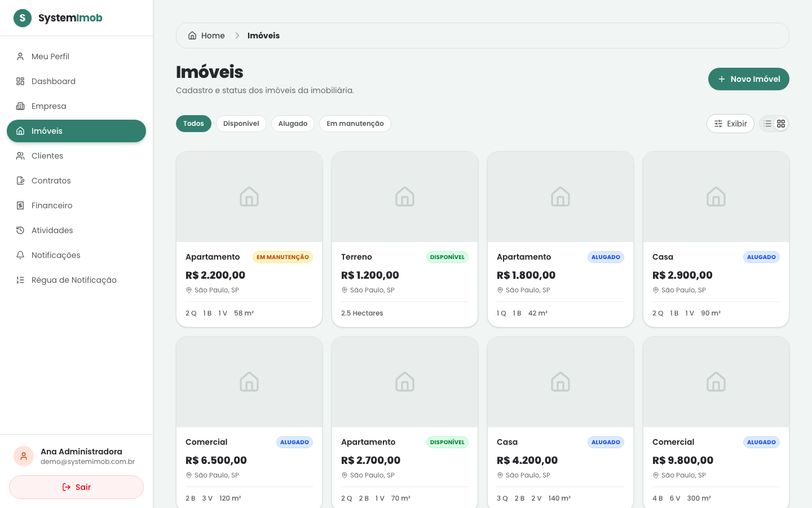Click the R$ 9.800,00 Comercial price
Image resolution: width=812 pixels, height=508 pixels.
[683, 461]
